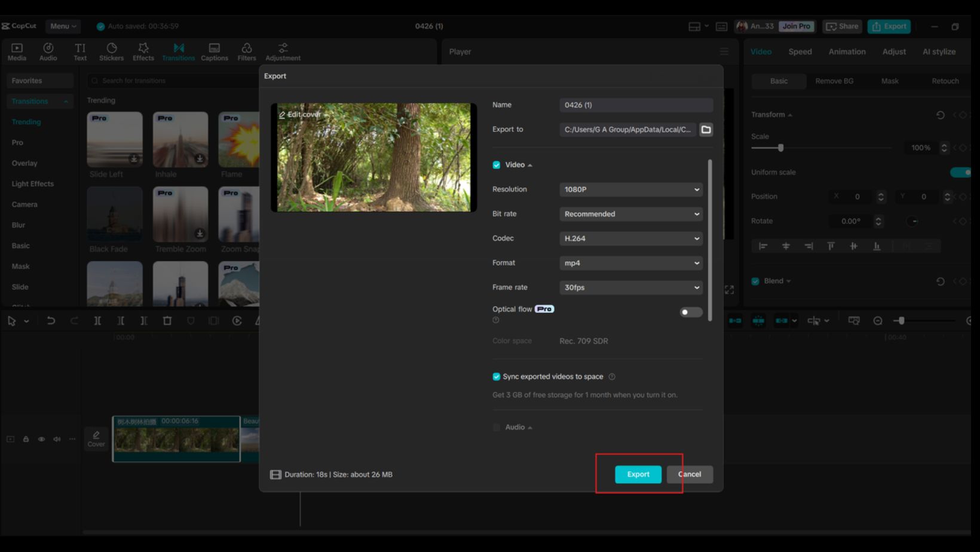The height and width of the screenshot is (552, 980).
Task: Click the delete trash icon in timeline toolbar
Action: pyautogui.click(x=167, y=321)
